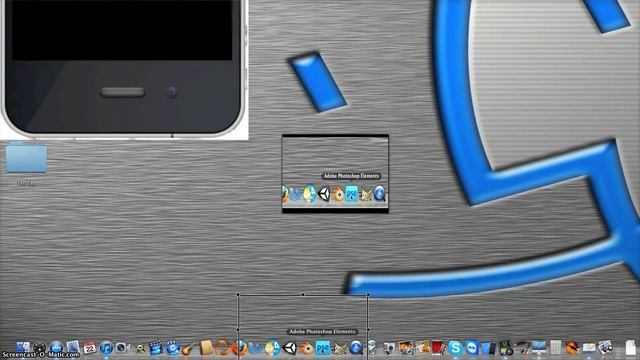640x360 pixels.
Task: Launch Adobe Photoshop Elements dock icon
Action: (322, 348)
